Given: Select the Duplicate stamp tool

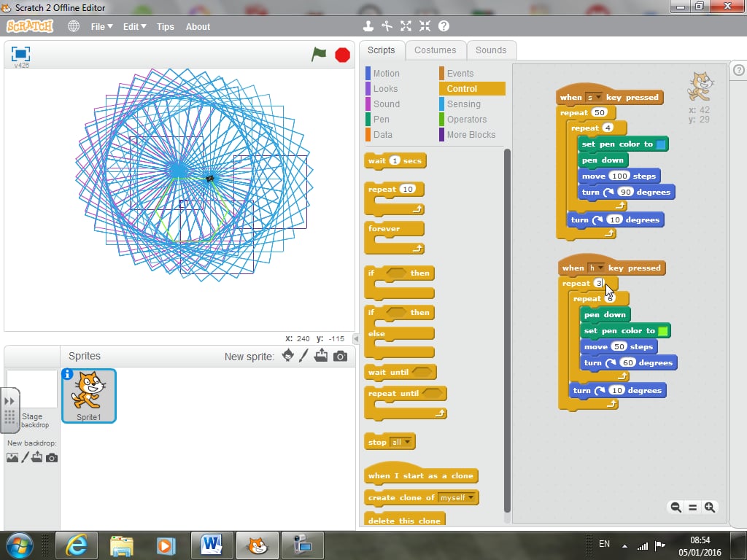Looking at the screenshot, I should point(368,26).
